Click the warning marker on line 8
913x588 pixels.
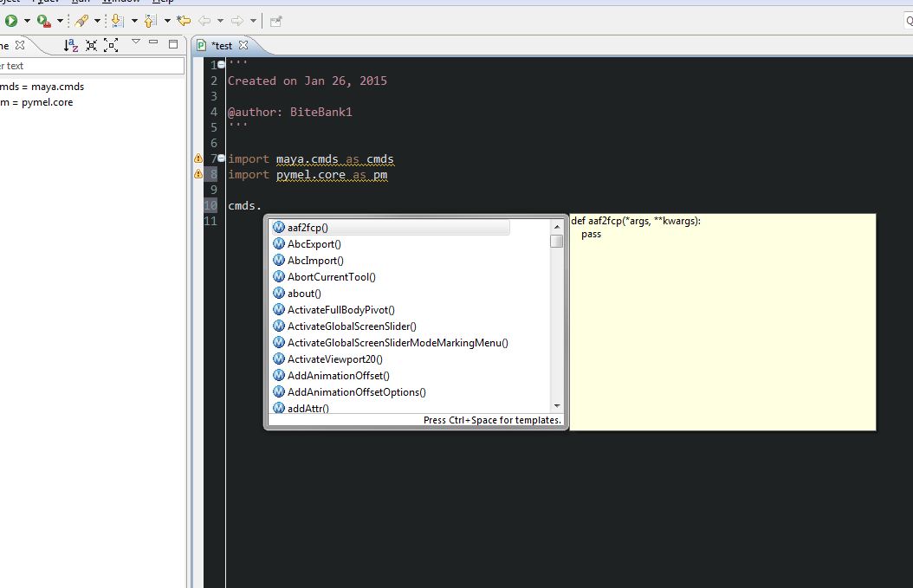pyautogui.click(x=198, y=174)
